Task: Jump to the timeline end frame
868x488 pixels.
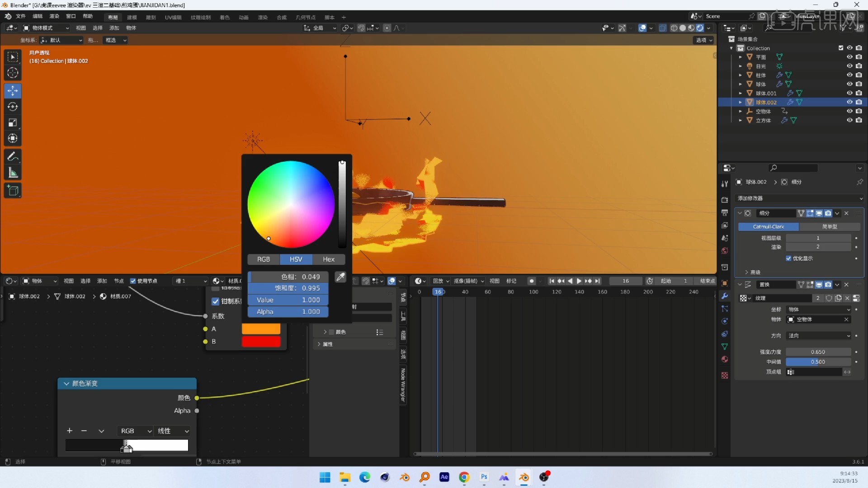Action: pos(597,281)
